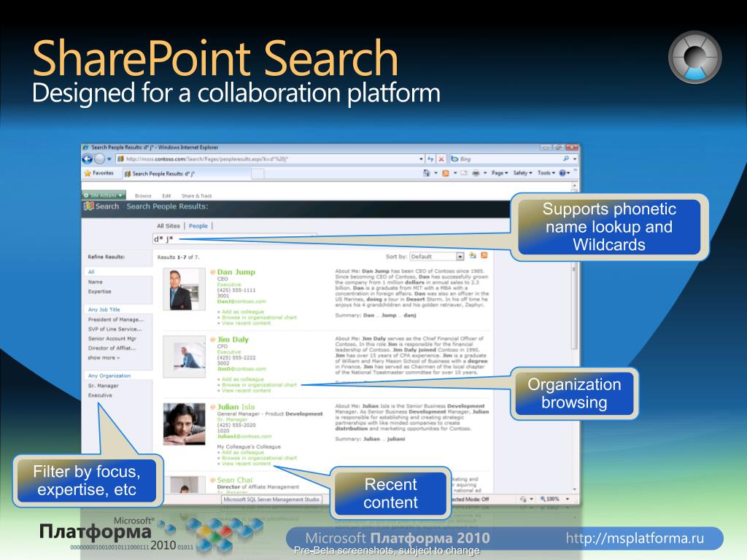Click the orange Feeds icon in command bar
This screenshot has height=560, width=747.
446,174
